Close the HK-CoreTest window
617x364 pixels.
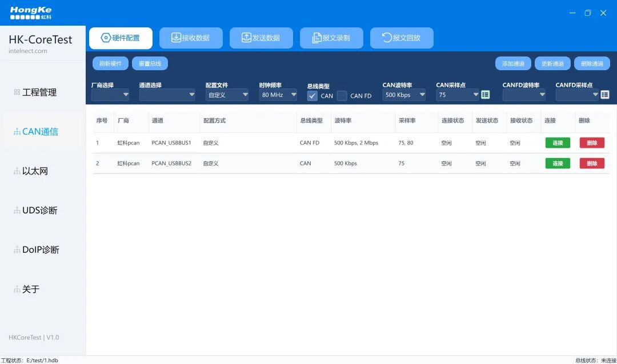pos(603,13)
